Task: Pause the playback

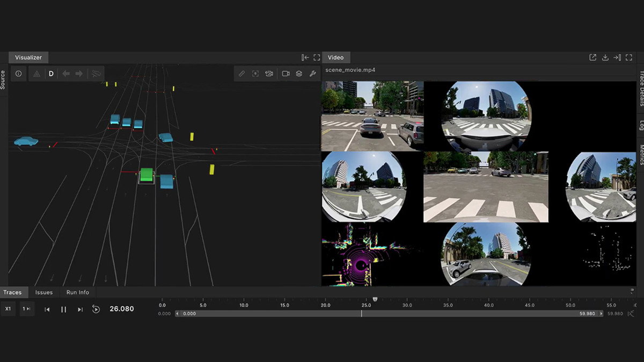Action: [x=63, y=309]
